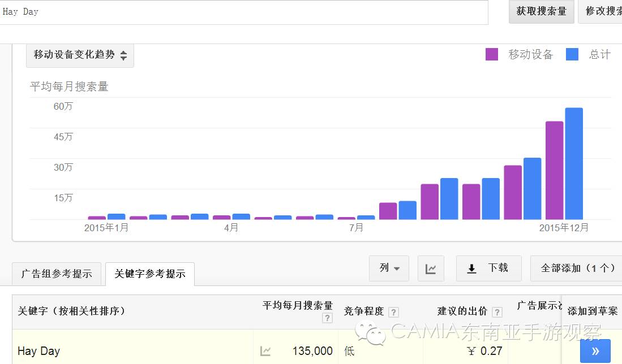Select the 关键字参考提示 tab
622x364 pixels.
pyautogui.click(x=150, y=274)
